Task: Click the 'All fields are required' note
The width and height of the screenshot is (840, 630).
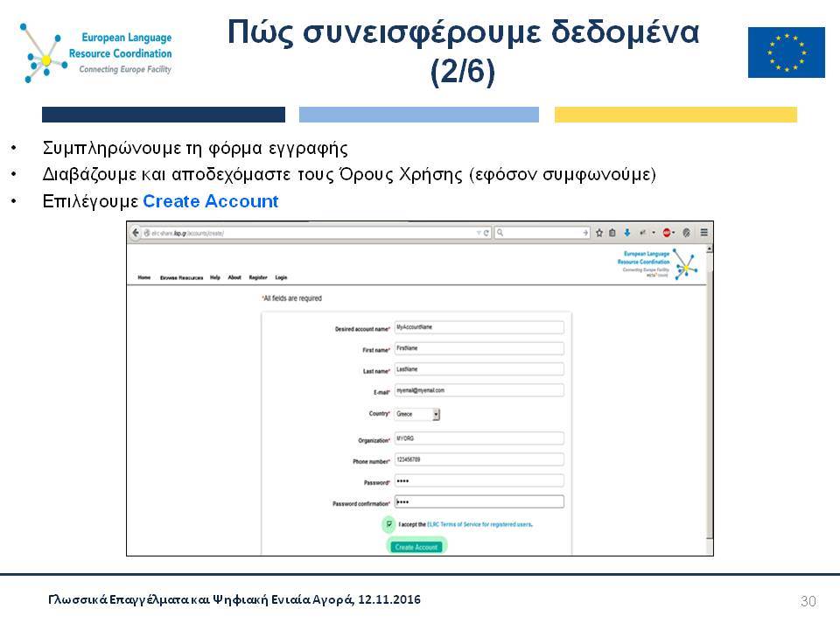Action: pyautogui.click(x=292, y=298)
